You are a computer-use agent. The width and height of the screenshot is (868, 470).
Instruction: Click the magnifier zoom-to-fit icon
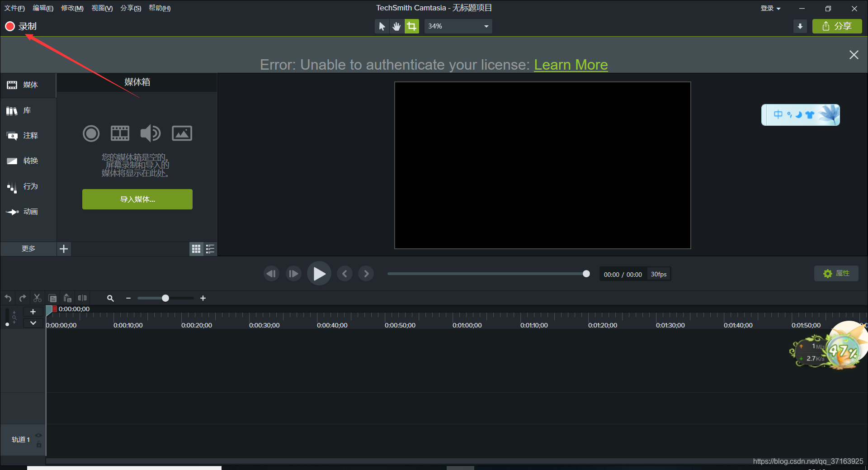pos(110,299)
